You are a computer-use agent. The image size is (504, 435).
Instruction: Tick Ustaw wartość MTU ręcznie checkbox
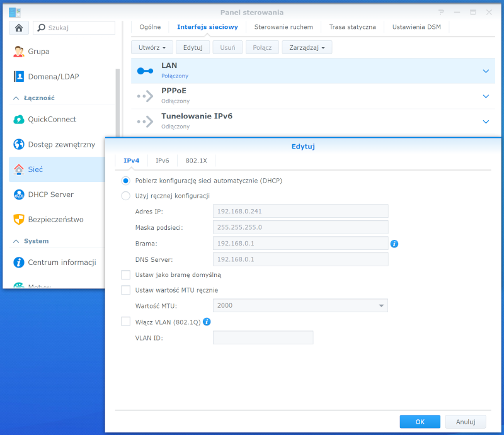(126, 290)
